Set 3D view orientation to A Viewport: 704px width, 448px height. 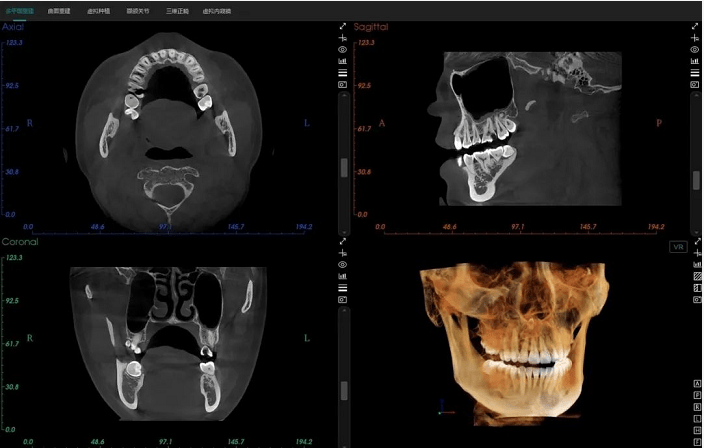click(696, 385)
